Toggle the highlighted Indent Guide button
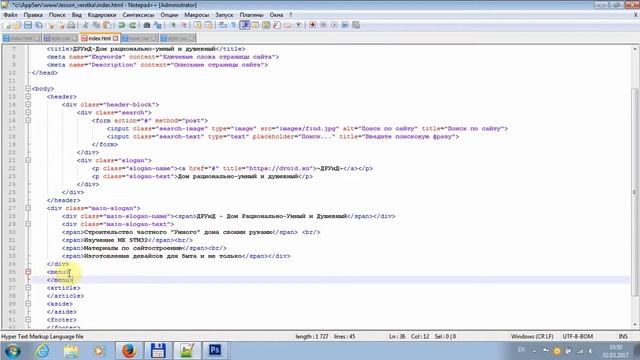Screen dimensions: 640x360 point(245,25)
